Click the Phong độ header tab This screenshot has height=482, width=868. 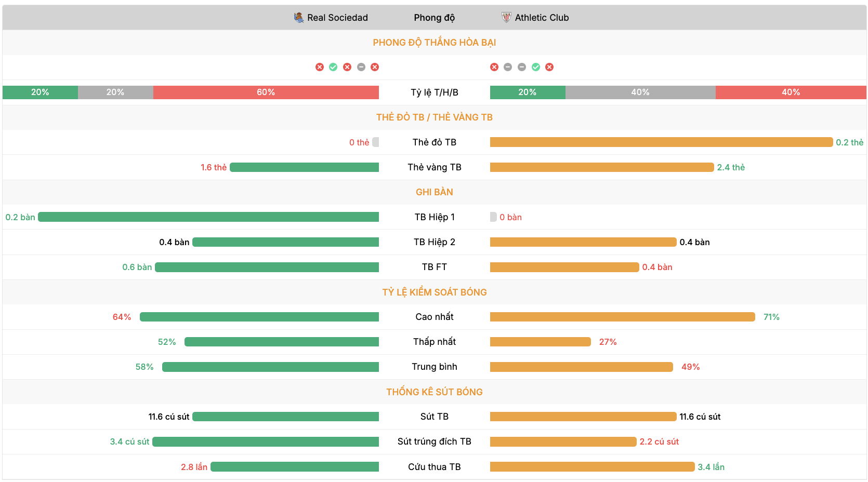pos(434,18)
